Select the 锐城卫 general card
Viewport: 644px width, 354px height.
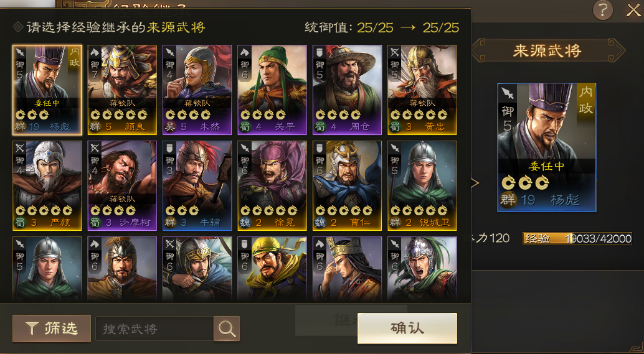[x=422, y=186]
